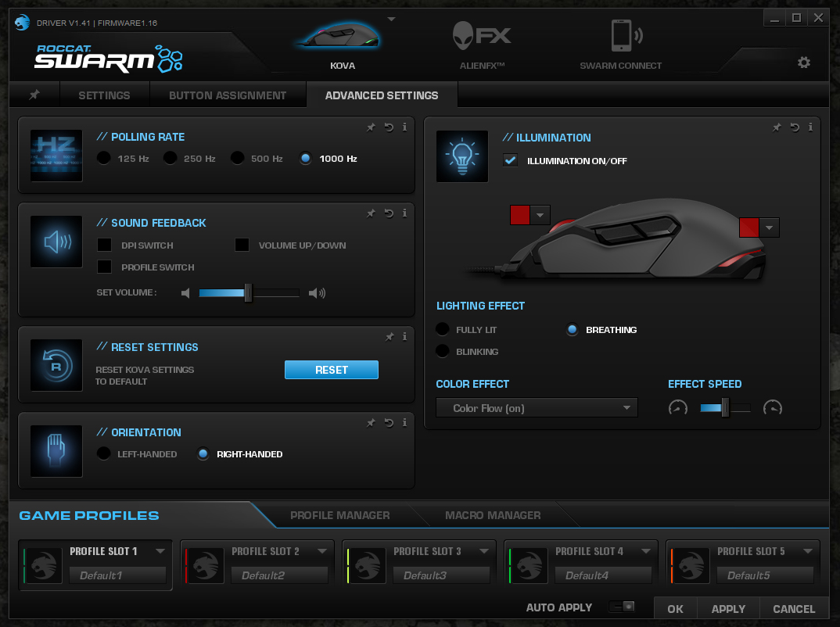
Task: Click the pin icon tab left of Settings
Action: [x=34, y=95]
